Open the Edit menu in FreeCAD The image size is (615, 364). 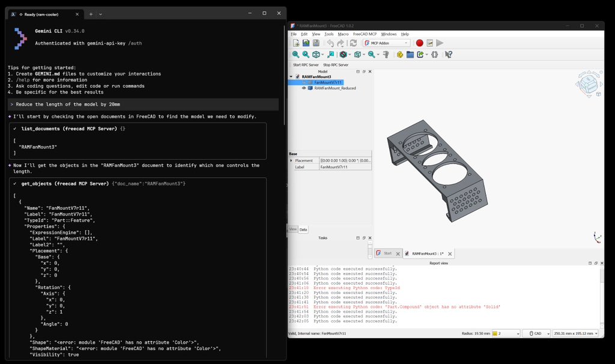304,34
